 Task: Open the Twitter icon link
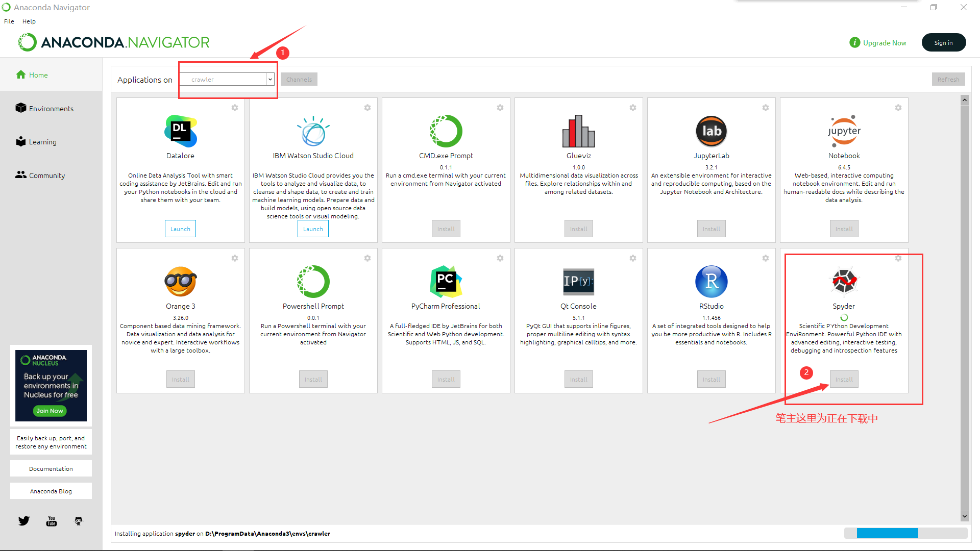[24, 521]
